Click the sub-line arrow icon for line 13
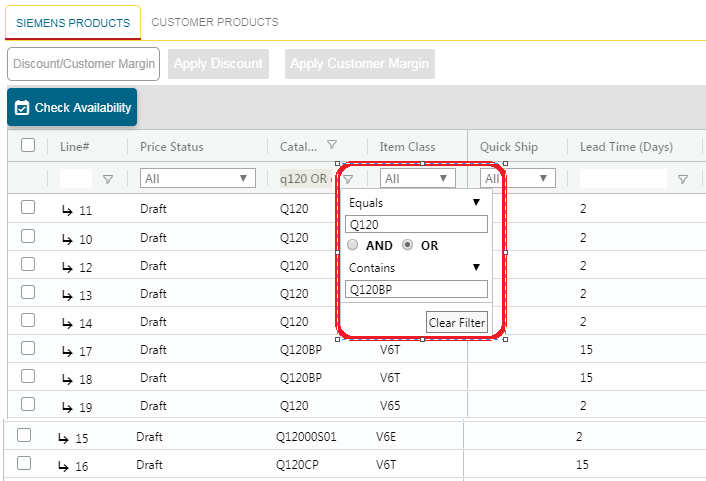 (x=67, y=295)
